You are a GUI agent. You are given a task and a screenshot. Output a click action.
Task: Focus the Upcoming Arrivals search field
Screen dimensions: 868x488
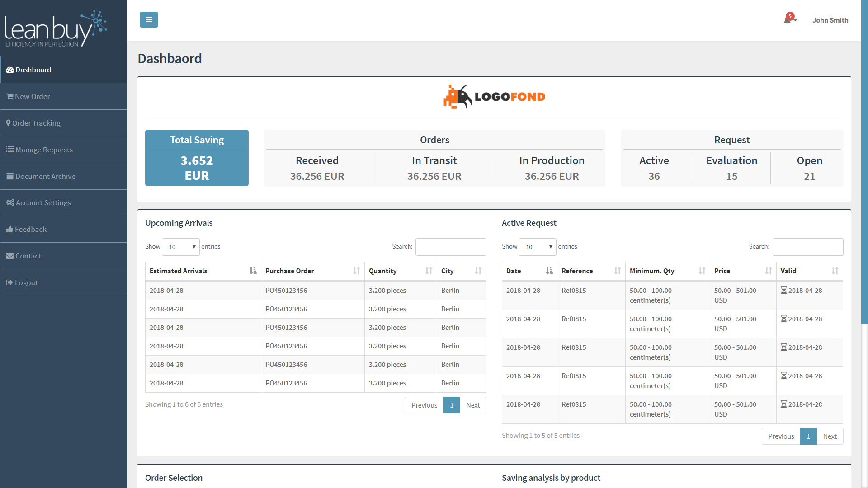click(x=451, y=247)
